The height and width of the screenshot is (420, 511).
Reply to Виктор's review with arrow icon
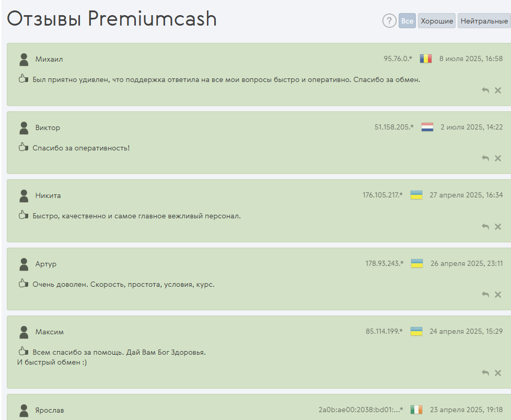pyautogui.click(x=485, y=158)
